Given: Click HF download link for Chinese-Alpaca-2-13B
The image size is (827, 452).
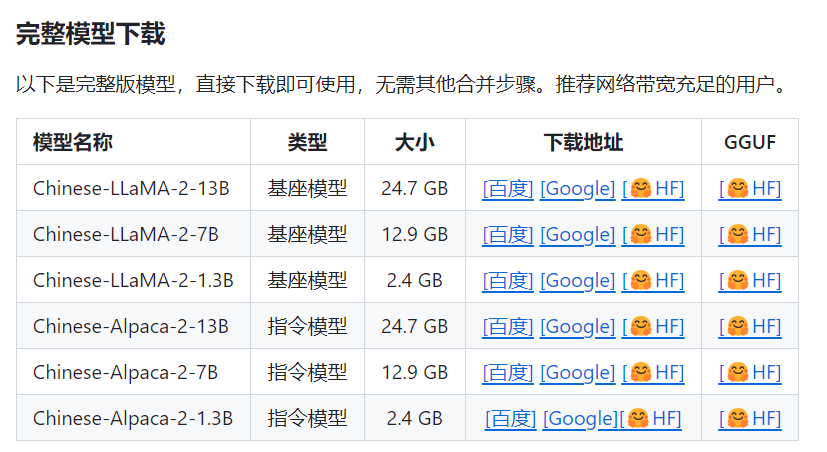Looking at the screenshot, I should [x=653, y=327].
